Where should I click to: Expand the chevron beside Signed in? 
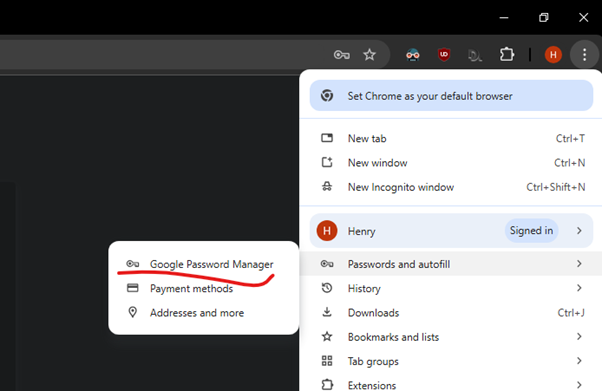point(579,230)
